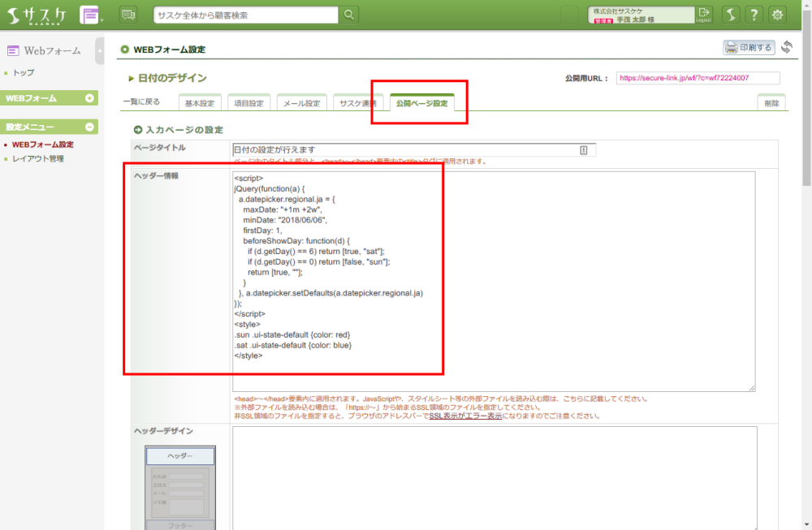Open the 項目設定 tab
Viewport: 812px width, 530px height.
pos(248,104)
